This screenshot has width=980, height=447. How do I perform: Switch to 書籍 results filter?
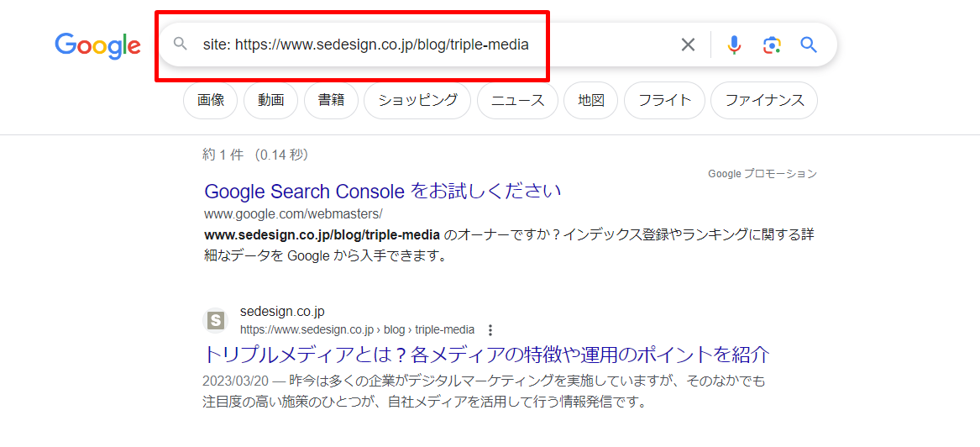331,100
